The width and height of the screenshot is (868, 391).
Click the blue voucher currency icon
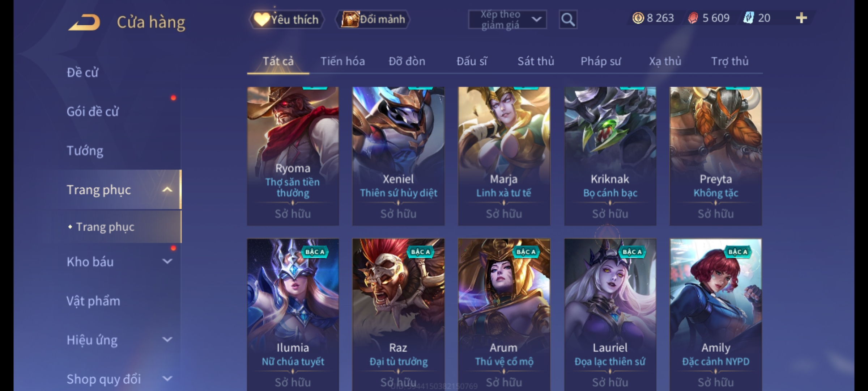click(748, 18)
